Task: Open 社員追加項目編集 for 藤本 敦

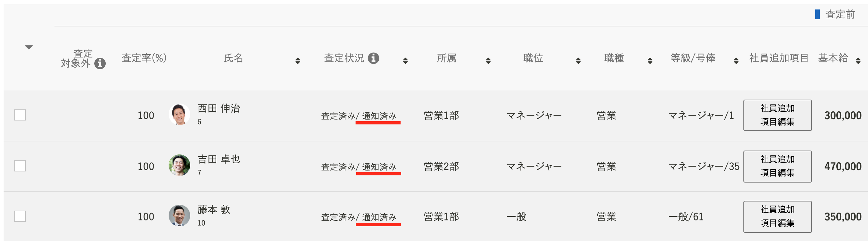Action: tap(777, 217)
